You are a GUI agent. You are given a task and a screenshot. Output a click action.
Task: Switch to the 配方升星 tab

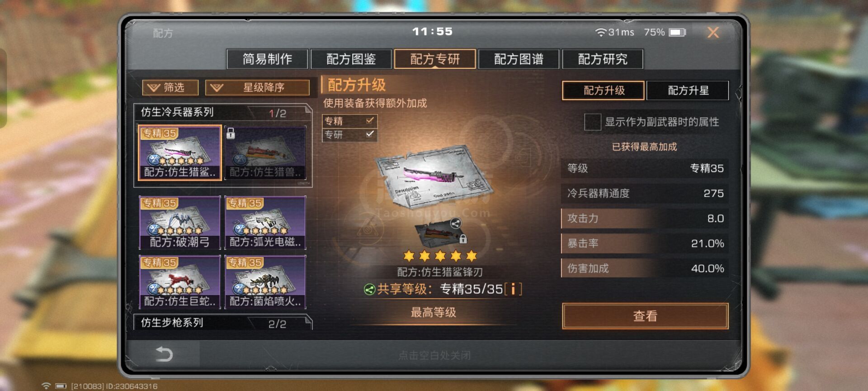pos(688,91)
